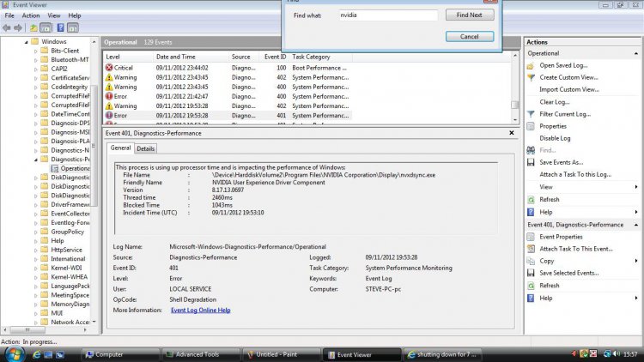This screenshot has width=644, height=362.
Task: Open Internet Explorer quick launch icon
Action: [x=36, y=354]
